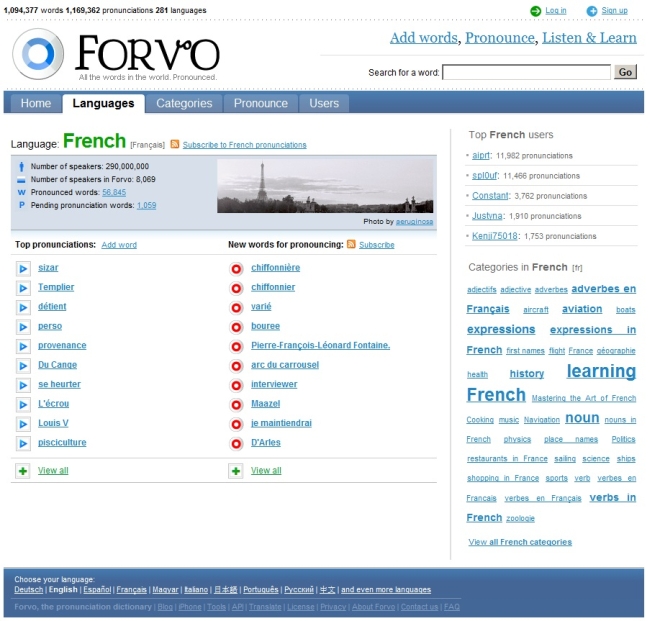Focus the Search for a word field

[526, 72]
